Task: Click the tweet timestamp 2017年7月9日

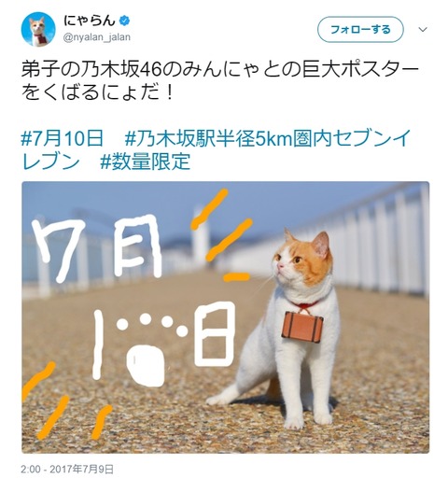Action: tap(67, 469)
